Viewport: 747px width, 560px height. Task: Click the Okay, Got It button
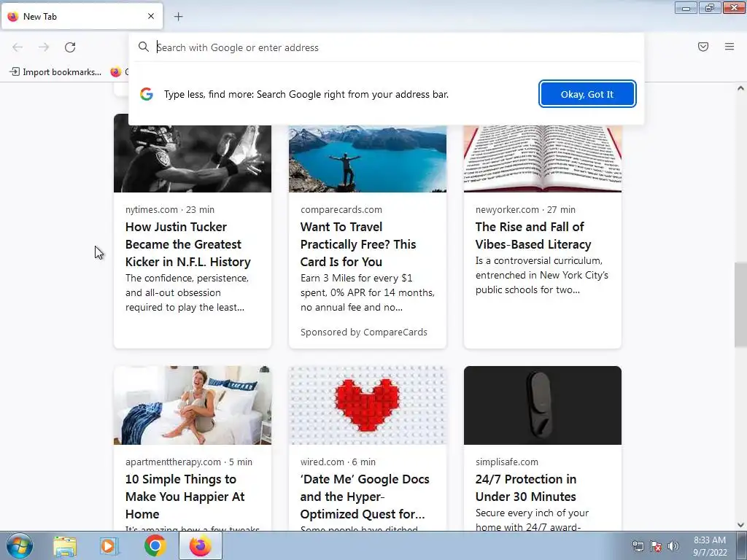point(587,94)
